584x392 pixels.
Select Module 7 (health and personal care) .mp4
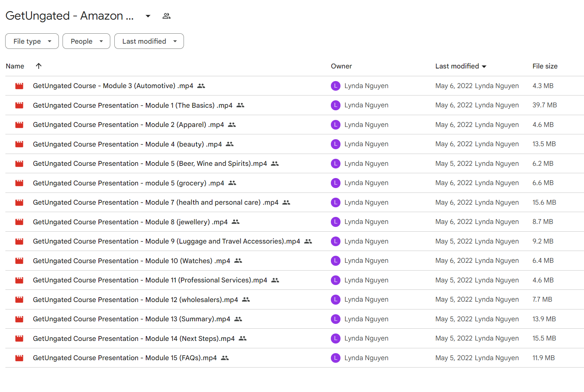pos(155,202)
